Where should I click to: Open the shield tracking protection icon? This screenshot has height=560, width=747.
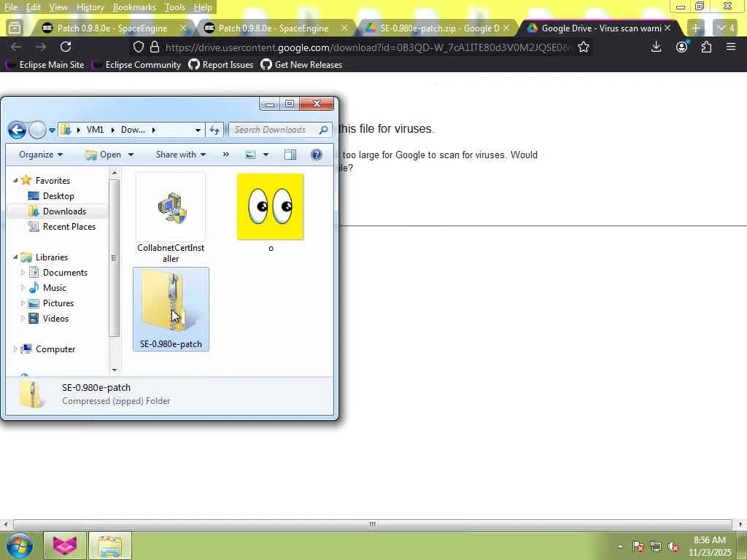[138, 47]
